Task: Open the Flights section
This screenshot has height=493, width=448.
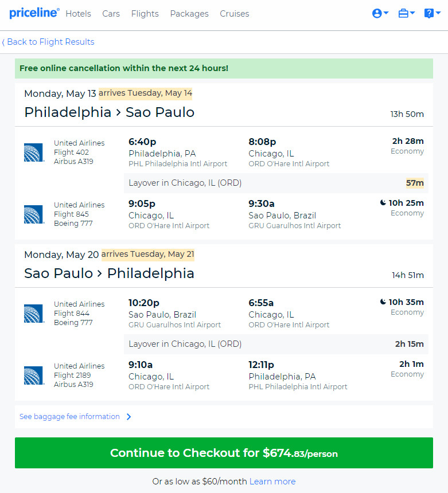Action: [145, 14]
